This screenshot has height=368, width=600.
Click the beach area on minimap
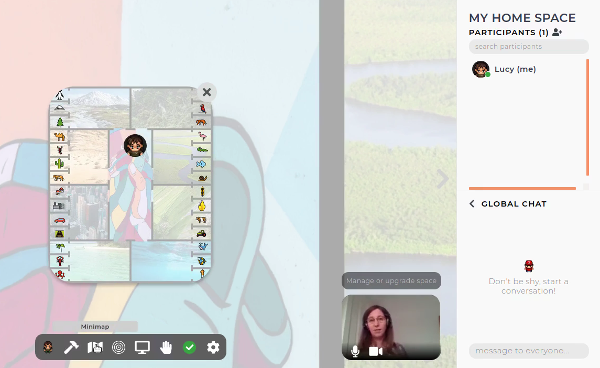pyautogui.click(x=99, y=261)
